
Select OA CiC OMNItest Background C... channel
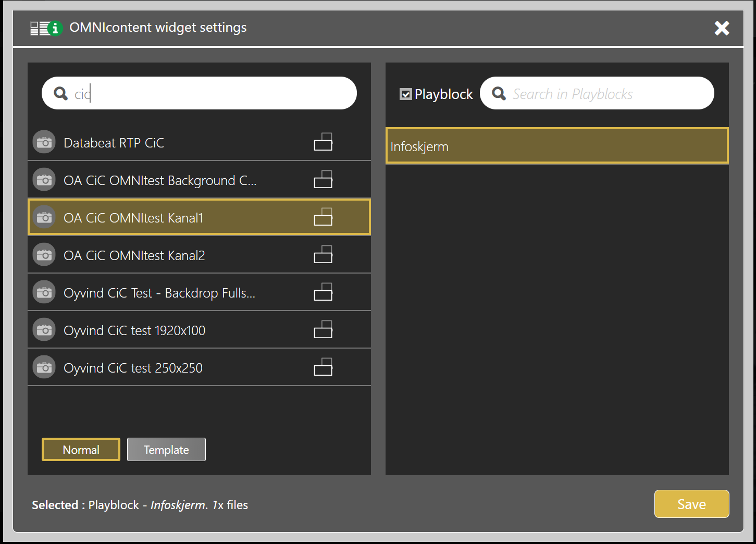click(x=199, y=180)
